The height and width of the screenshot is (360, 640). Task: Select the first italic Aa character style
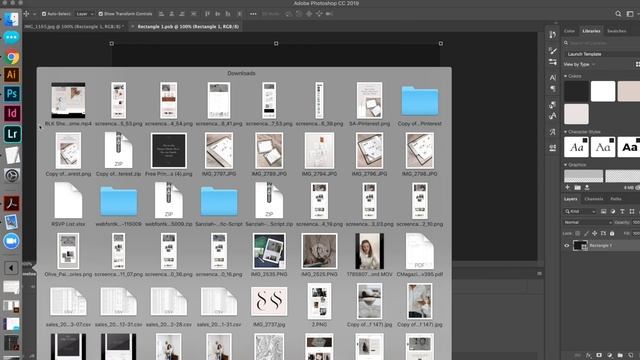click(576, 147)
